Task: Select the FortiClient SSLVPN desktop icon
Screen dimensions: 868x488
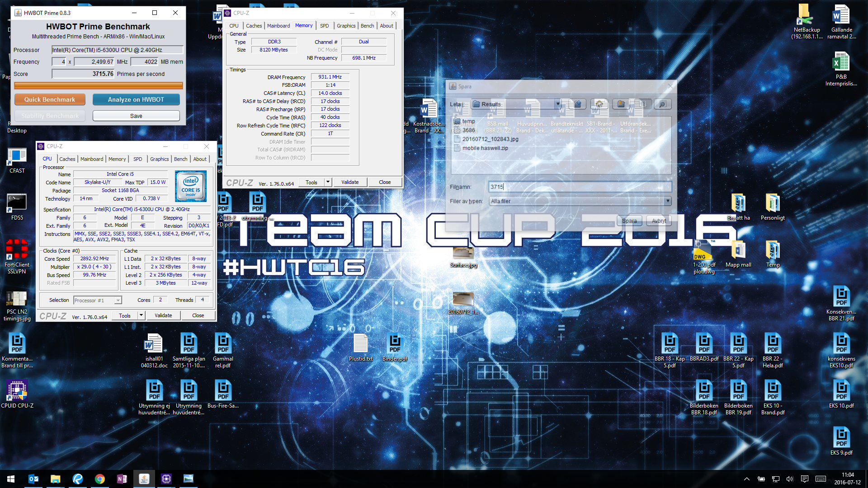Action: (17, 257)
